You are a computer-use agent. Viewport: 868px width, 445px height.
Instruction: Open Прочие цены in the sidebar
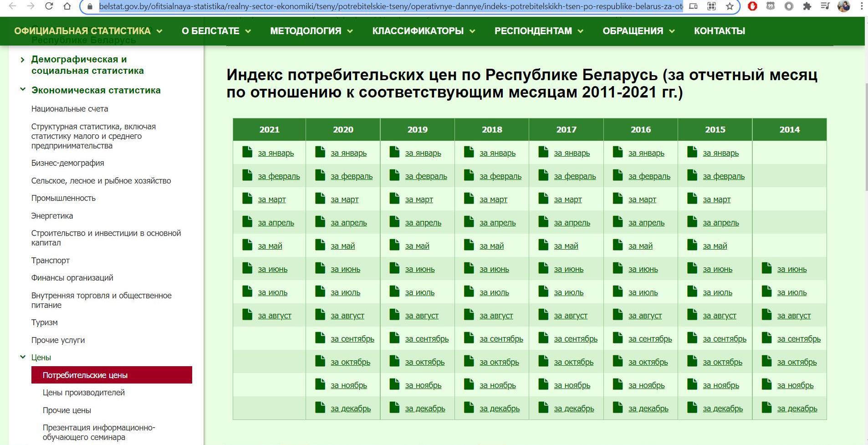tap(67, 410)
